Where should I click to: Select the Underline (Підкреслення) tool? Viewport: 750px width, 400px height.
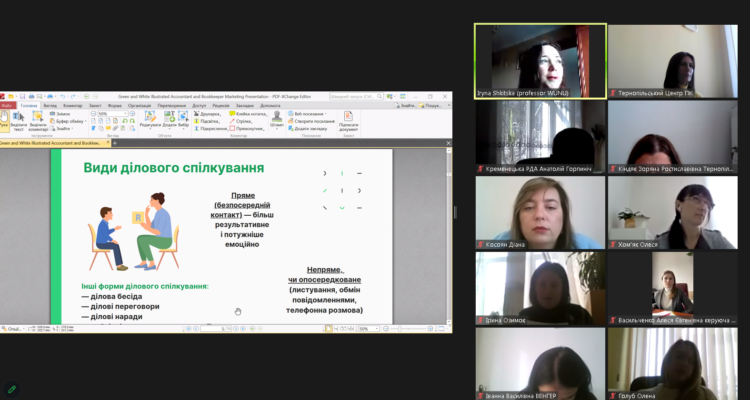coord(211,129)
